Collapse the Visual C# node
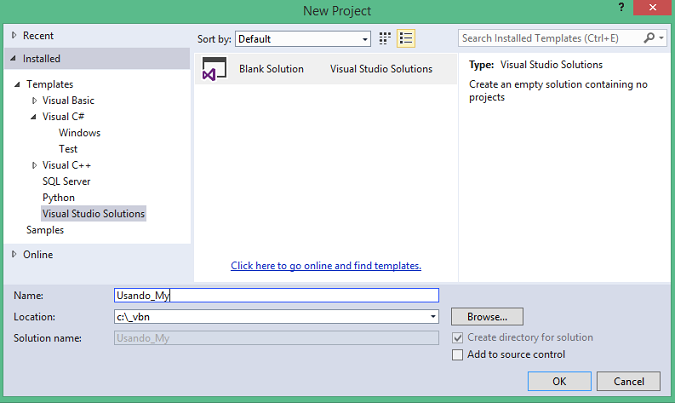The width and height of the screenshot is (675, 403). [x=34, y=117]
